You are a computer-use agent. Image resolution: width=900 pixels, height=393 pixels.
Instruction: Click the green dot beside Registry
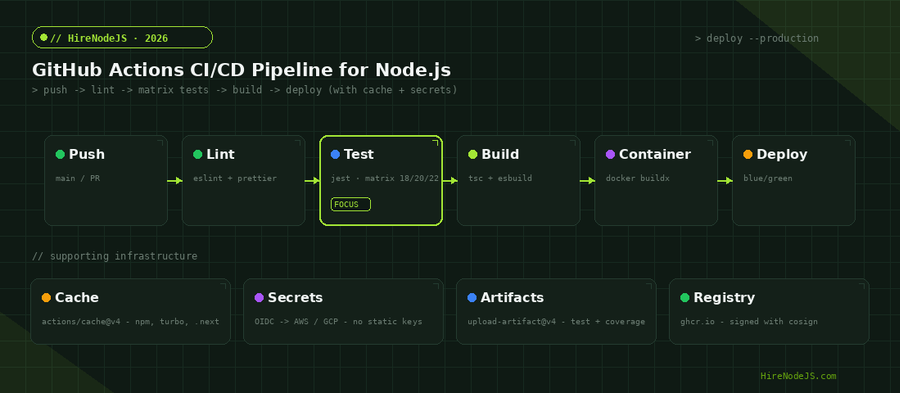(685, 298)
